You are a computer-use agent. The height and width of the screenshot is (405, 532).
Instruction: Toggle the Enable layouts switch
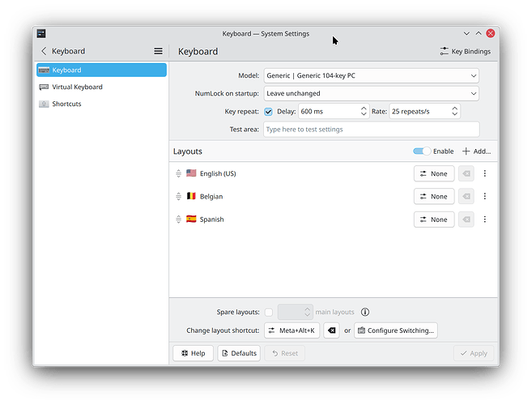421,151
